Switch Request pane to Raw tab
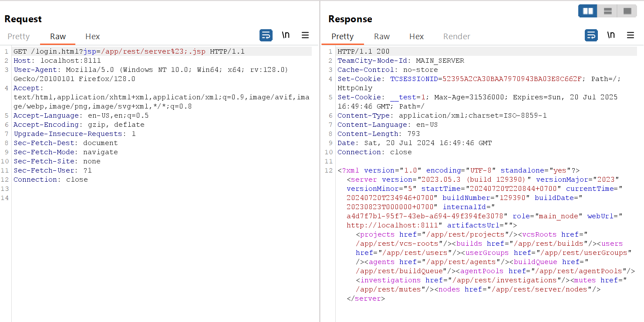The height and width of the screenshot is (322, 644). [x=58, y=37]
